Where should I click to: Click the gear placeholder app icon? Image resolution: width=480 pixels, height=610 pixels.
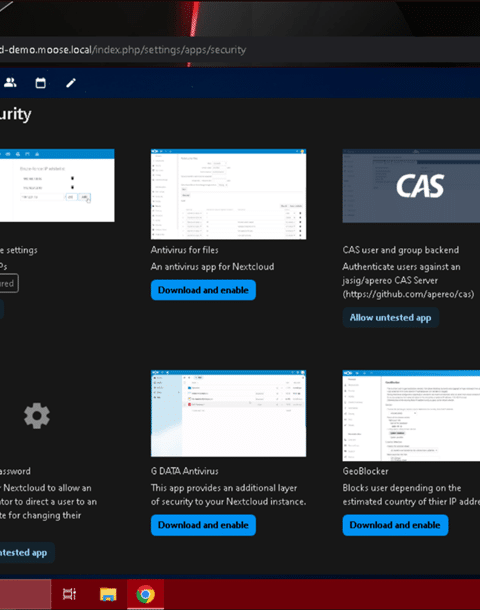[x=37, y=416]
